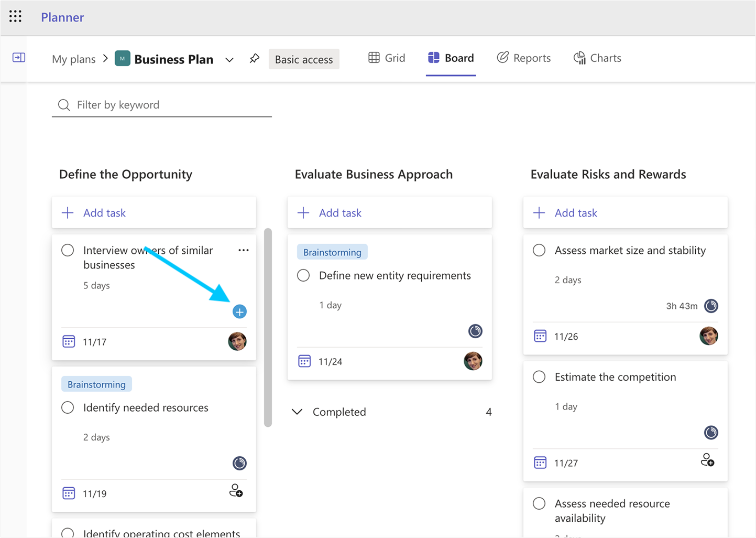Open Business Plan dropdown chevron

click(229, 60)
